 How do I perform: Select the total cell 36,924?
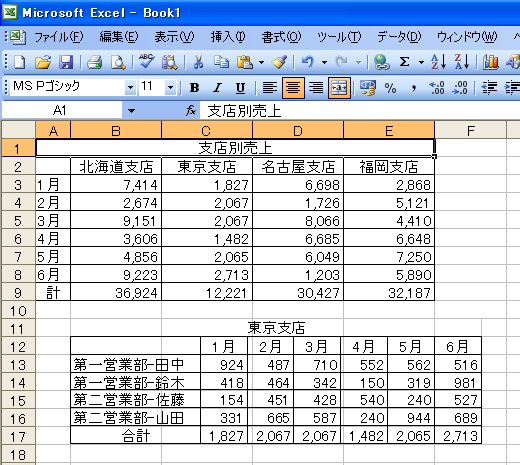click(116, 292)
